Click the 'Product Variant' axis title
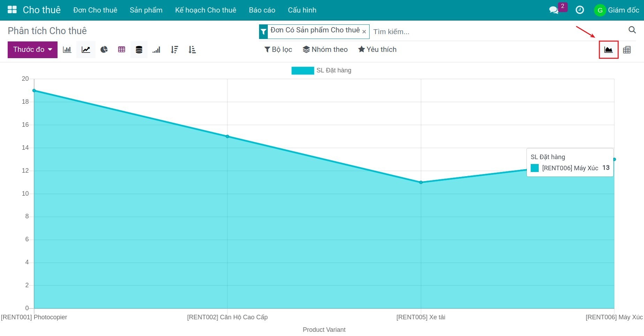This screenshot has width=644, height=336. [x=324, y=329]
